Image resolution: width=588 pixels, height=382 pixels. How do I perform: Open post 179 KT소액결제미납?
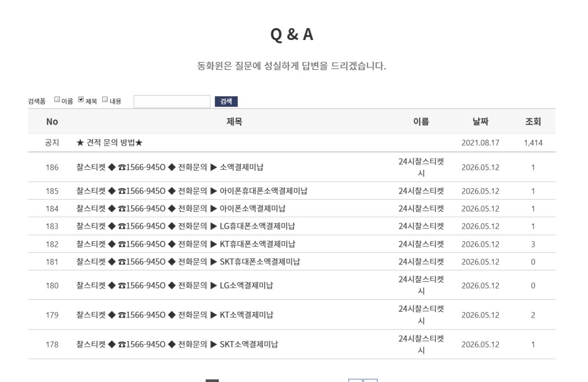(x=175, y=315)
